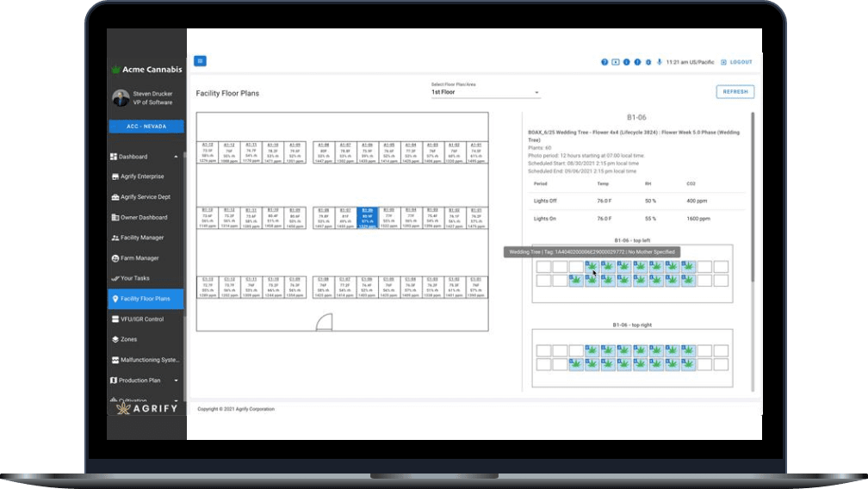
Task: Click the microphone icon in top bar
Action: pyautogui.click(x=660, y=62)
